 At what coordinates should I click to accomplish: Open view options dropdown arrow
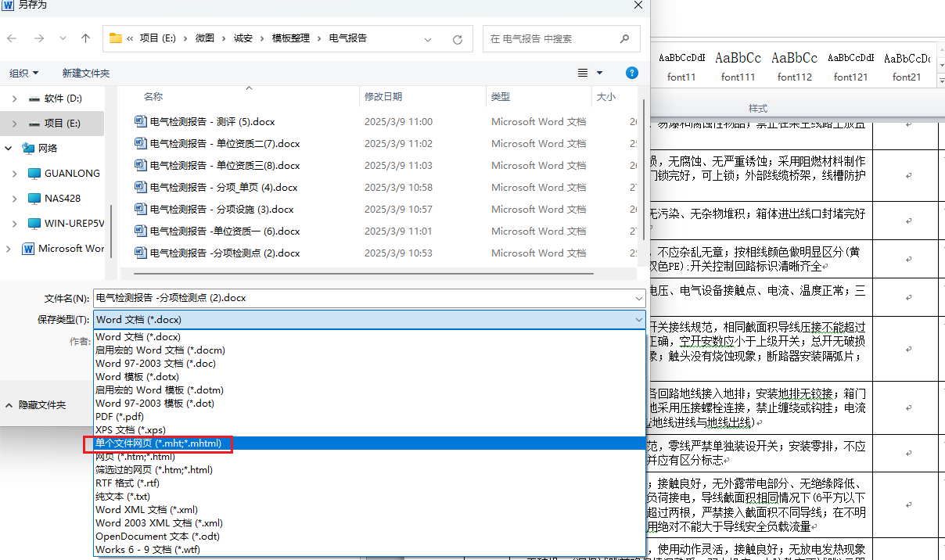pyautogui.click(x=600, y=73)
